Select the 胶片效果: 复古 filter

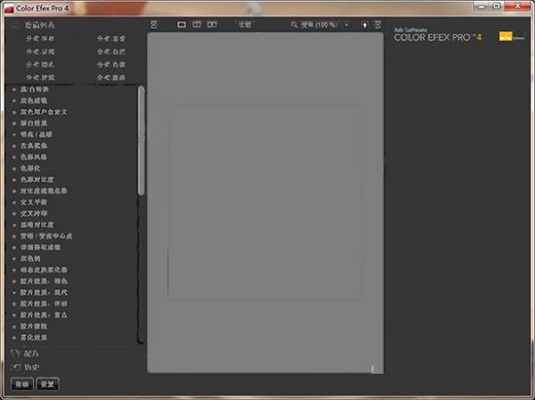tap(44, 315)
